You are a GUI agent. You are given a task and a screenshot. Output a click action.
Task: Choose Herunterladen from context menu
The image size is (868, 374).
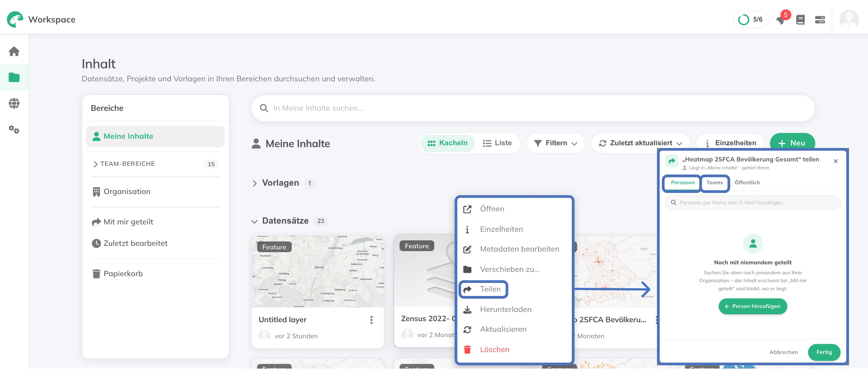(x=514, y=309)
